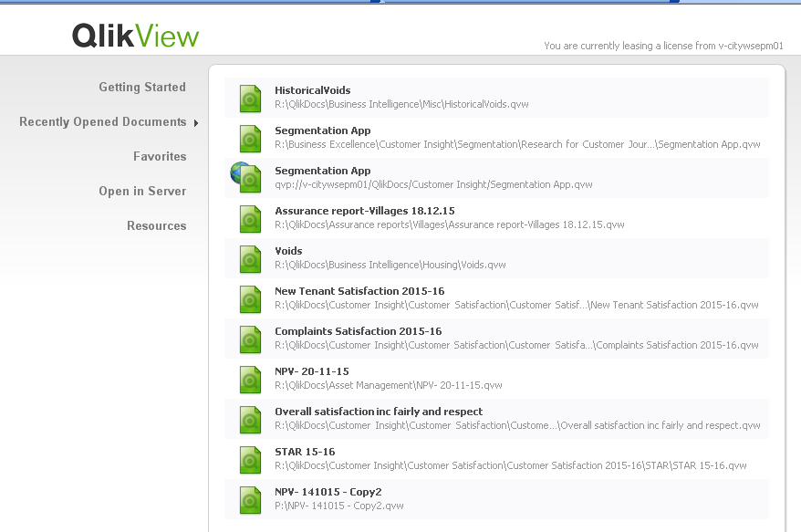801x532 pixels.
Task: Open NPV- 141015 - Copy2 title
Action: [x=328, y=492]
